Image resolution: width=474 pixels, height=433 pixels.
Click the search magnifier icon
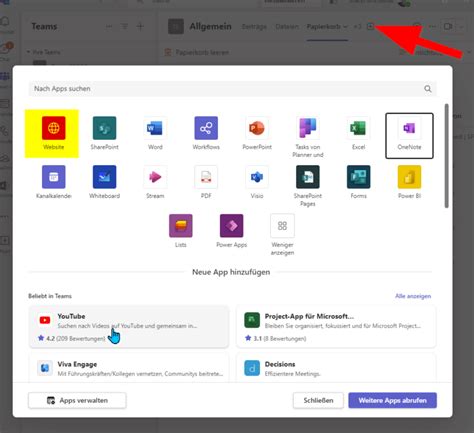428,89
